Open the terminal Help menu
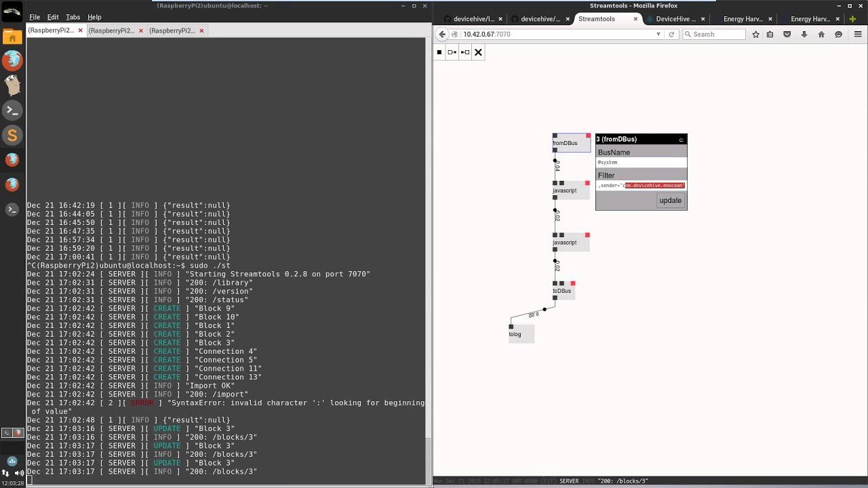The width and height of the screenshot is (868, 488). 94,17
